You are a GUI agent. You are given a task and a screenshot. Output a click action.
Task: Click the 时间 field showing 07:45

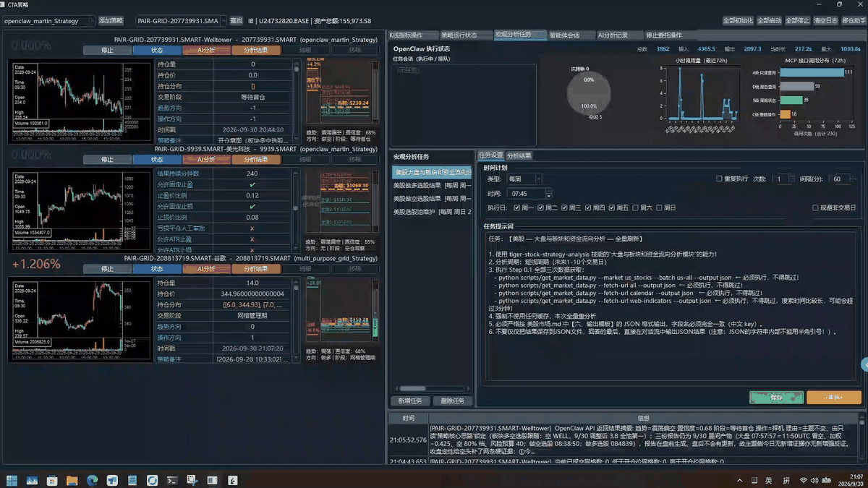click(x=529, y=194)
